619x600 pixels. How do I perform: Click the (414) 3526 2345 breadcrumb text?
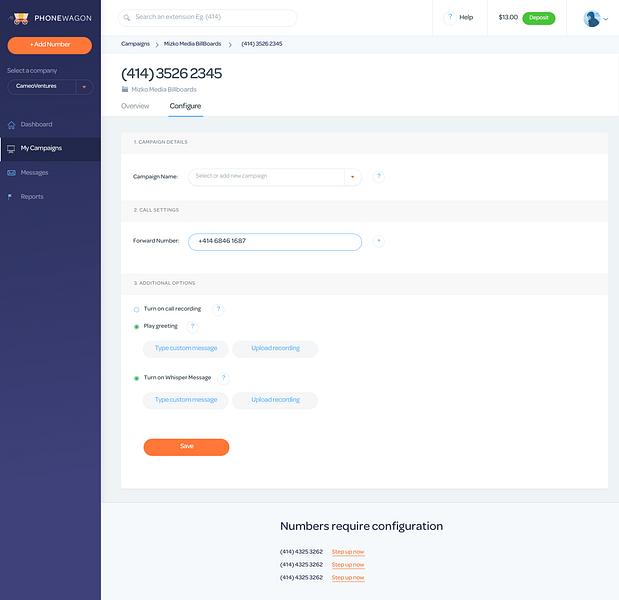coord(262,44)
